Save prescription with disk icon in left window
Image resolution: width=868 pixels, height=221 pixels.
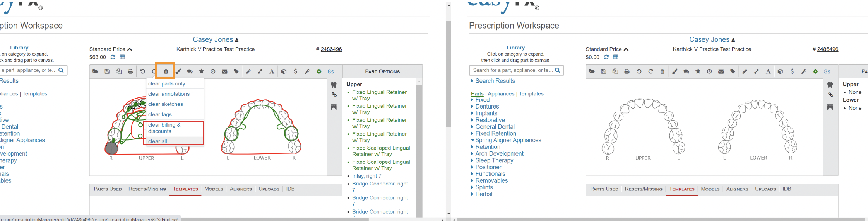pos(107,71)
